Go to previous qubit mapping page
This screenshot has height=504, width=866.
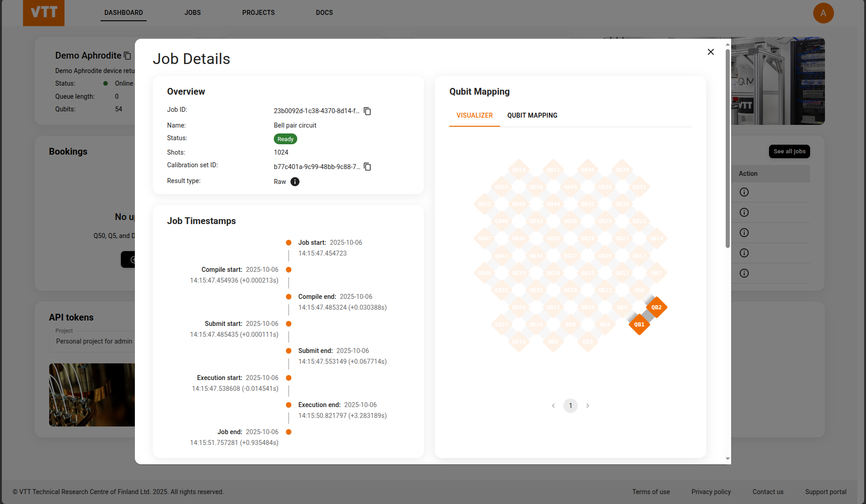pos(553,406)
